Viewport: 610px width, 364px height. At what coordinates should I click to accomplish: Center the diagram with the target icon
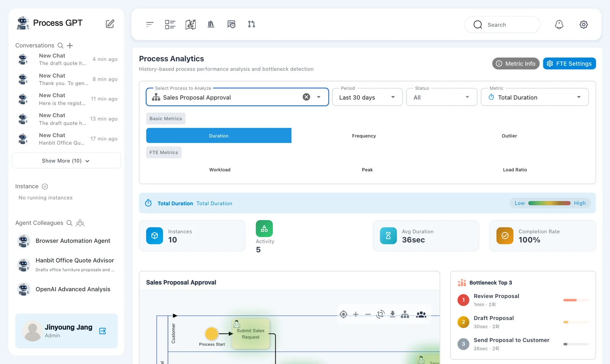pyautogui.click(x=344, y=315)
